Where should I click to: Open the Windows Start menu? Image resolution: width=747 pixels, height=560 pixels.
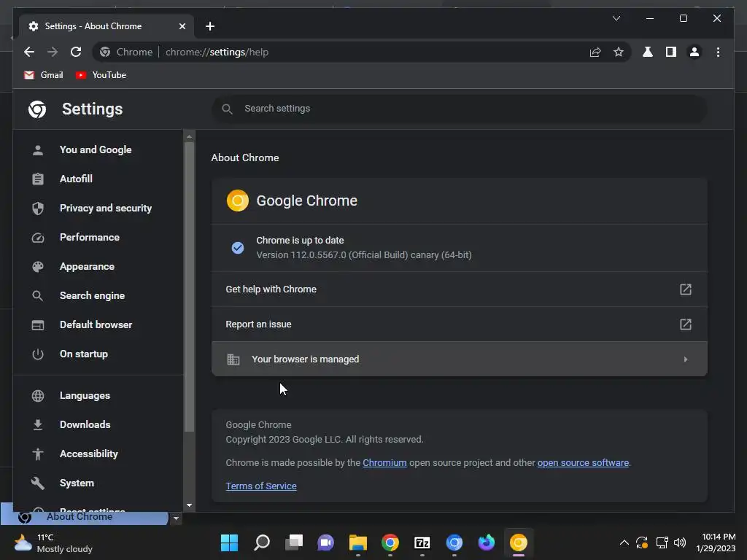click(x=229, y=542)
